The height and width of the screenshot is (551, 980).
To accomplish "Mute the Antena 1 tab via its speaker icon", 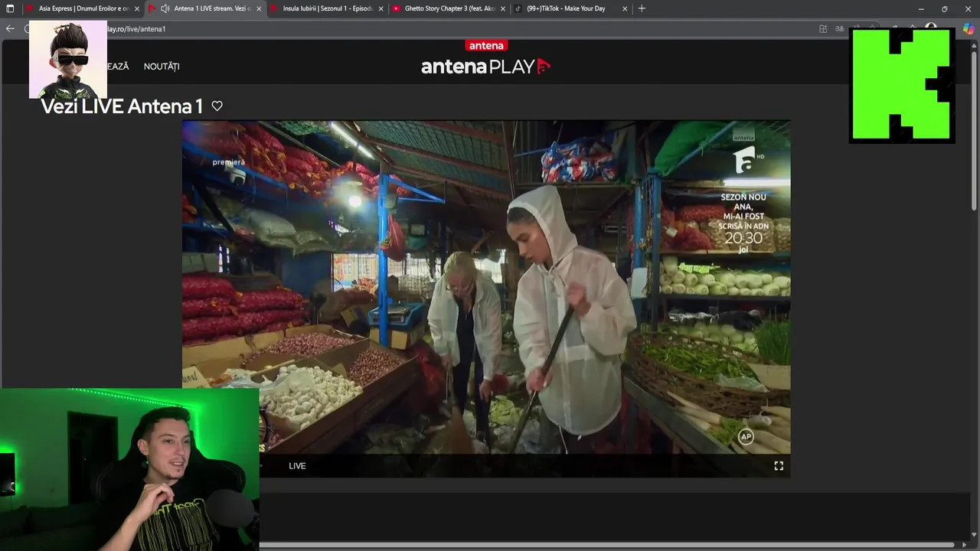I will 165,8.
